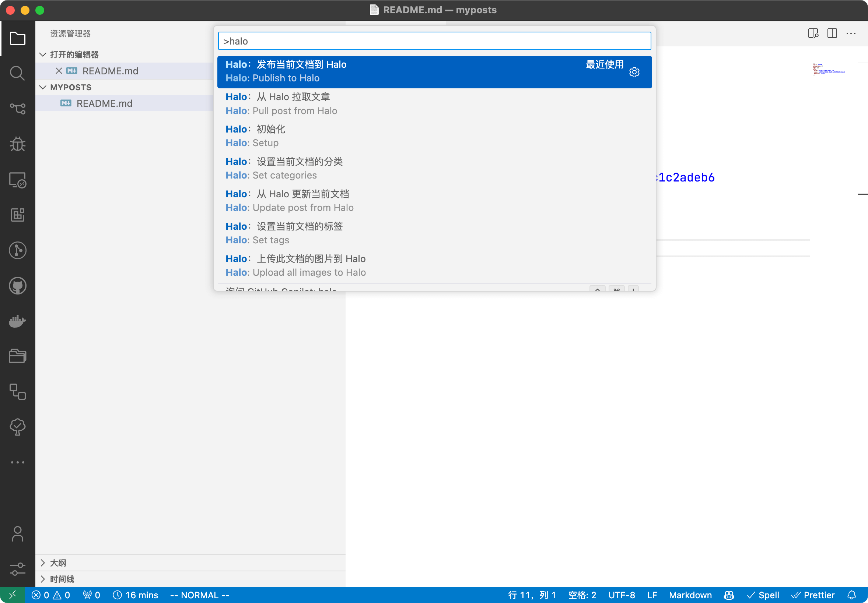Click the notifications bell in status bar
The width and height of the screenshot is (868, 603).
coord(851,595)
